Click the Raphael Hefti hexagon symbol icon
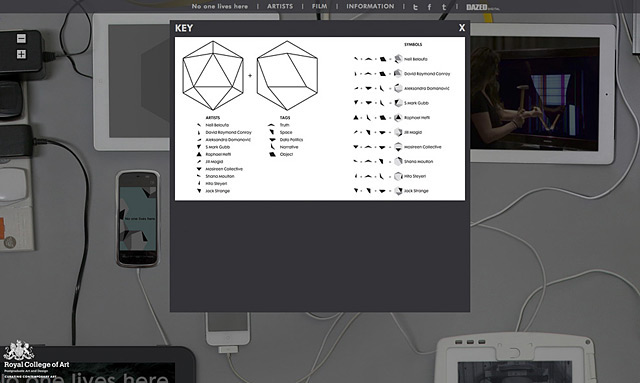This screenshot has width=640, height=383. (x=398, y=118)
